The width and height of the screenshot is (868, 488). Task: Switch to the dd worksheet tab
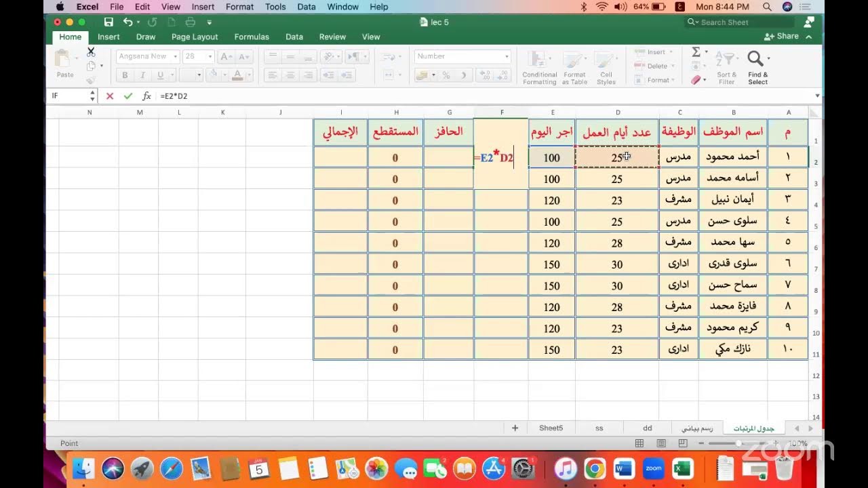(x=648, y=428)
